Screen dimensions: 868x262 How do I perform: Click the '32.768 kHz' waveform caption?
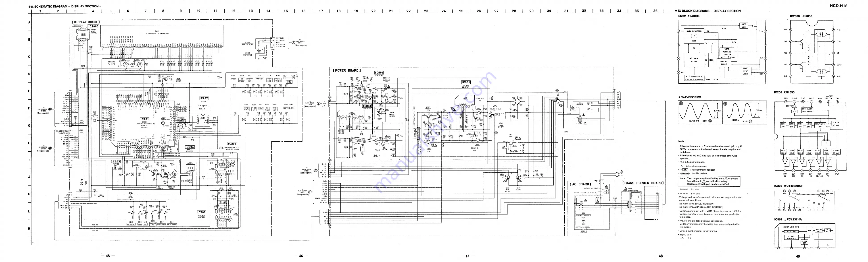coord(694,121)
